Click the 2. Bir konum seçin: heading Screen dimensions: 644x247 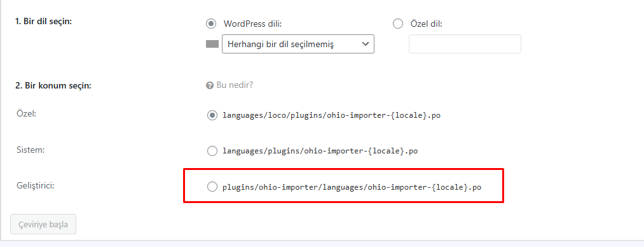[x=53, y=86]
